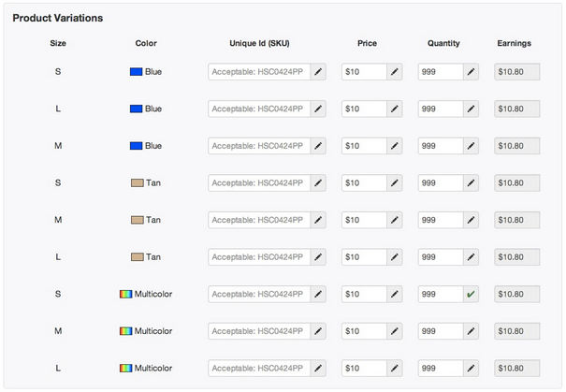This screenshot has width=566, height=392.
Task: Click earnings box for Small Blue row
Action: pyautogui.click(x=516, y=71)
